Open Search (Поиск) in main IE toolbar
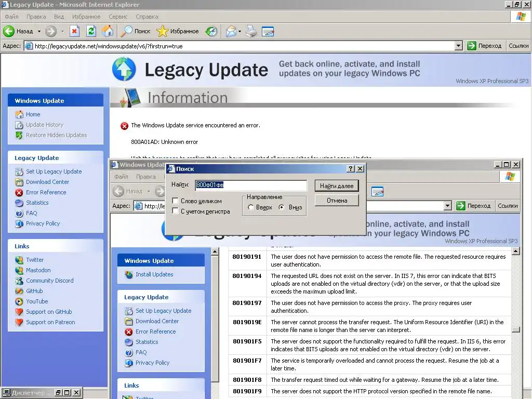 (x=136, y=31)
